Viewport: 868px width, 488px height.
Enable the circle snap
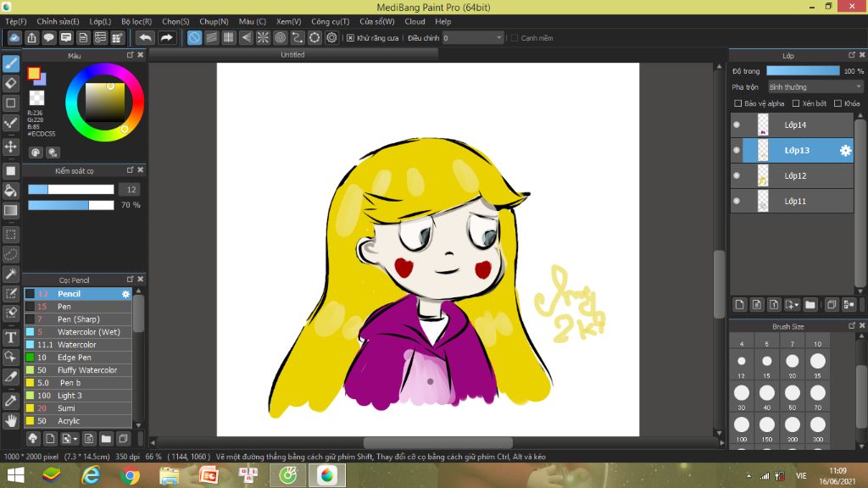[280, 37]
